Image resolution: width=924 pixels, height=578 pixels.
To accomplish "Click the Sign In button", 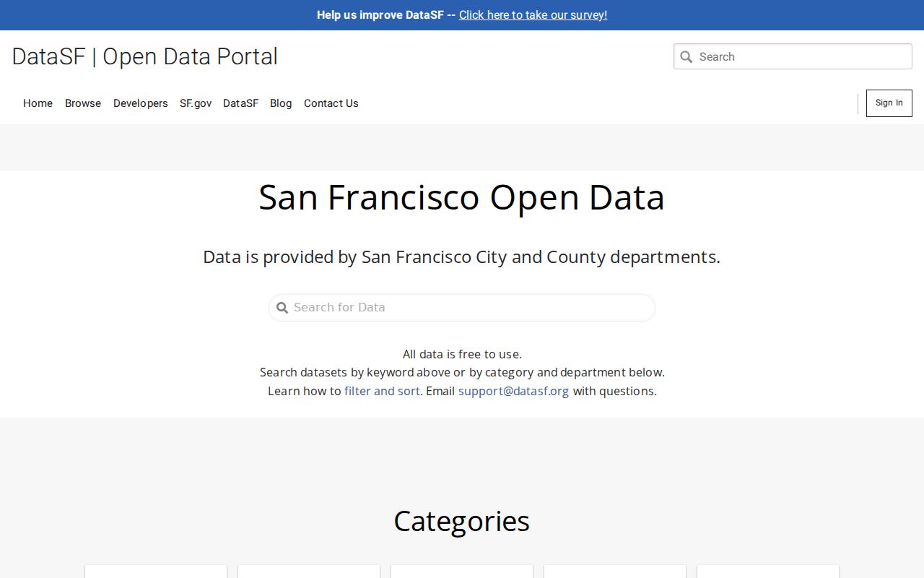I will point(889,103).
